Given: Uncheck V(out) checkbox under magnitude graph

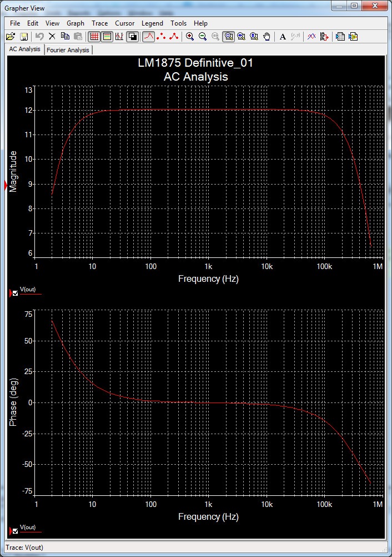Looking at the screenshot, I should coord(15,294).
